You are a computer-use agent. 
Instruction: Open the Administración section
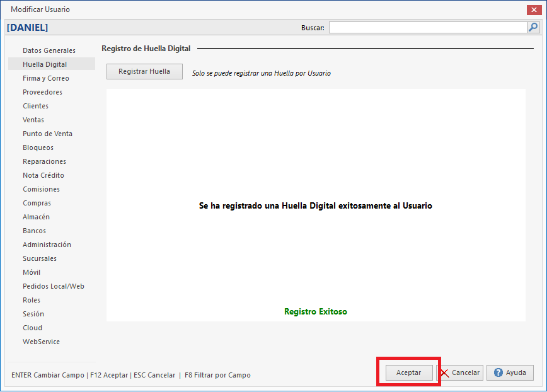(x=47, y=245)
